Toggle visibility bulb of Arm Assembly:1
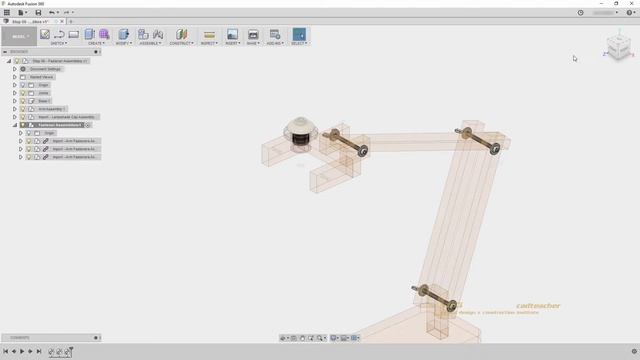 coord(23,109)
